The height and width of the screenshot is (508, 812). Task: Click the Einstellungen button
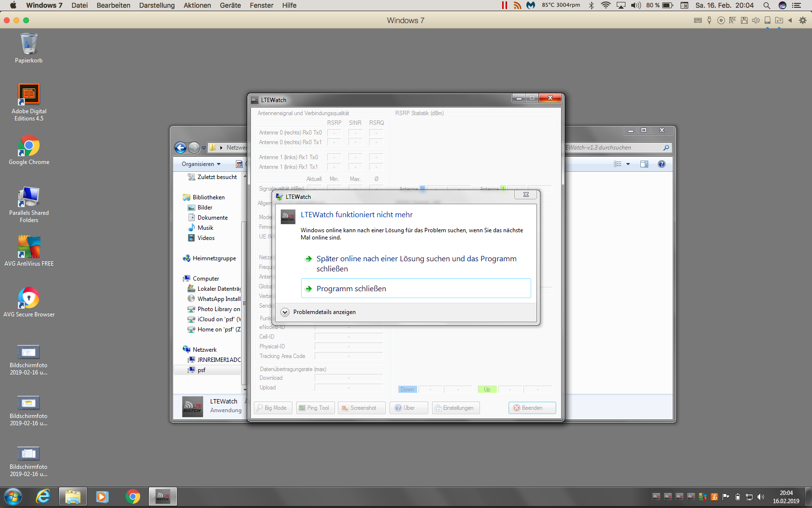coord(456,408)
